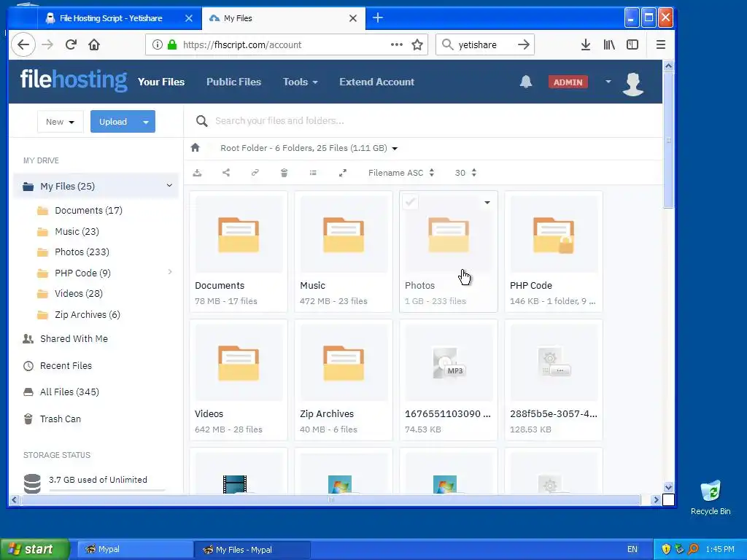The height and width of the screenshot is (560, 747).
Task: Click the red ADMIN badge
Action: pyautogui.click(x=568, y=82)
